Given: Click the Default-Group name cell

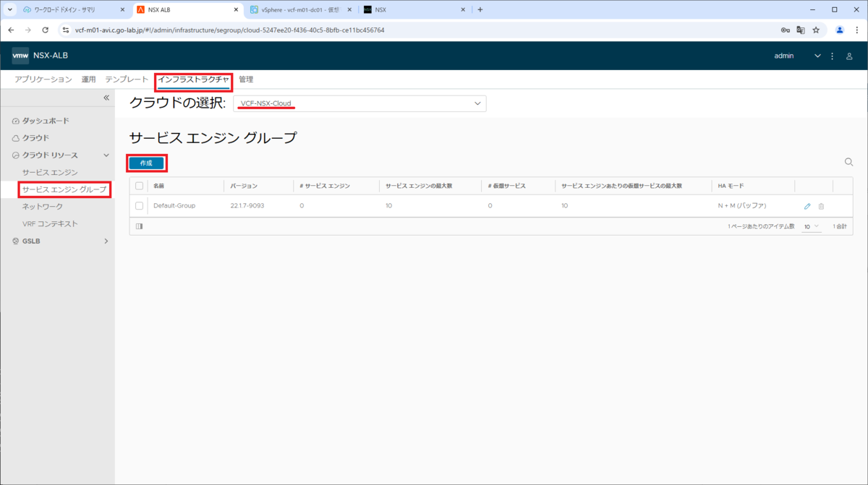Looking at the screenshot, I should pos(174,206).
